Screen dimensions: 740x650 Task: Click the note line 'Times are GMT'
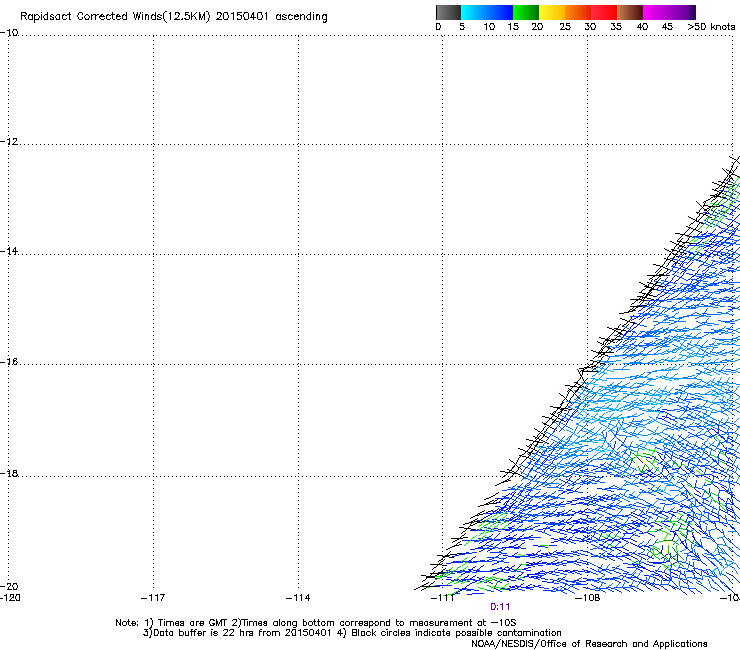point(191,623)
